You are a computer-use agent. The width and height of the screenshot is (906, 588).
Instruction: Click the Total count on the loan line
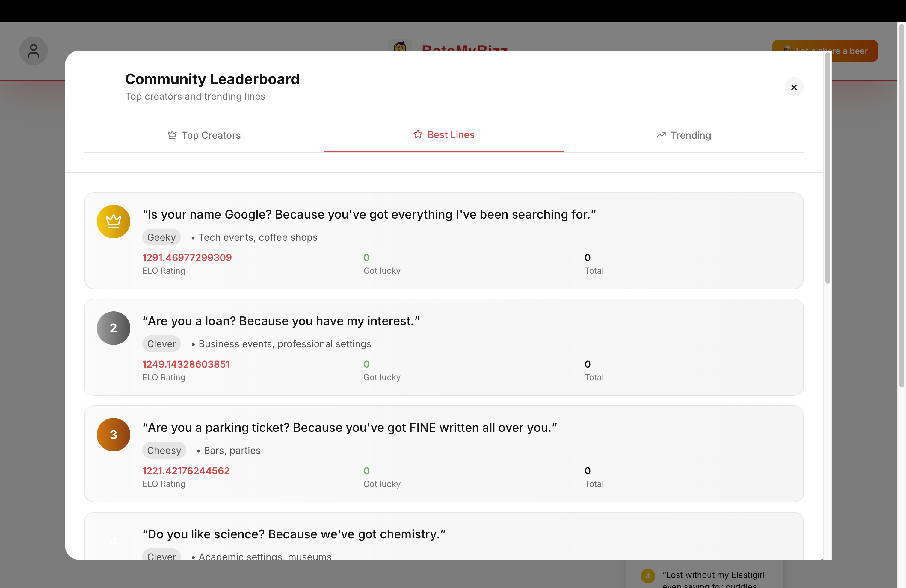point(588,364)
